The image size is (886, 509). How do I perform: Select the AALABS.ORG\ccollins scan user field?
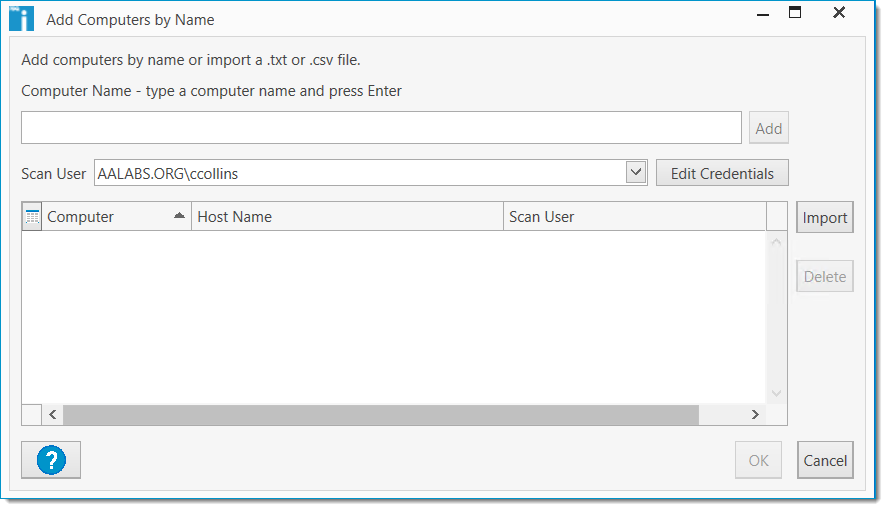point(360,173)
